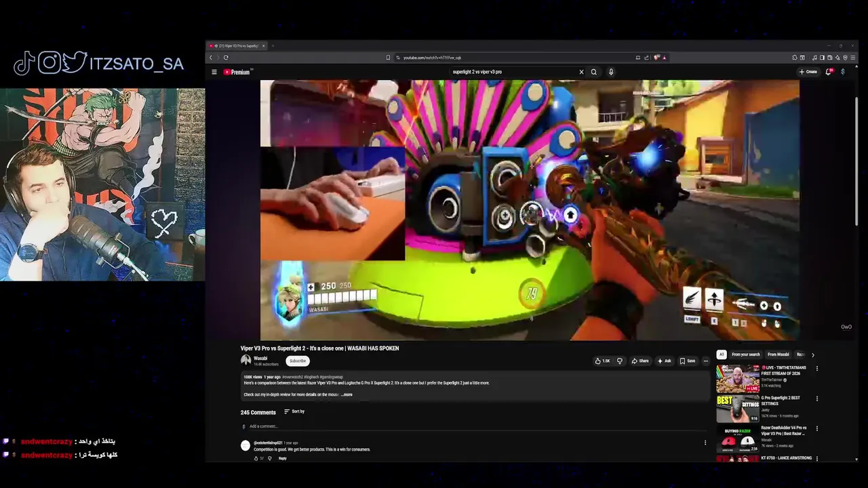Click browser back arrow
The image size is (868, 488).
(211, 58)
